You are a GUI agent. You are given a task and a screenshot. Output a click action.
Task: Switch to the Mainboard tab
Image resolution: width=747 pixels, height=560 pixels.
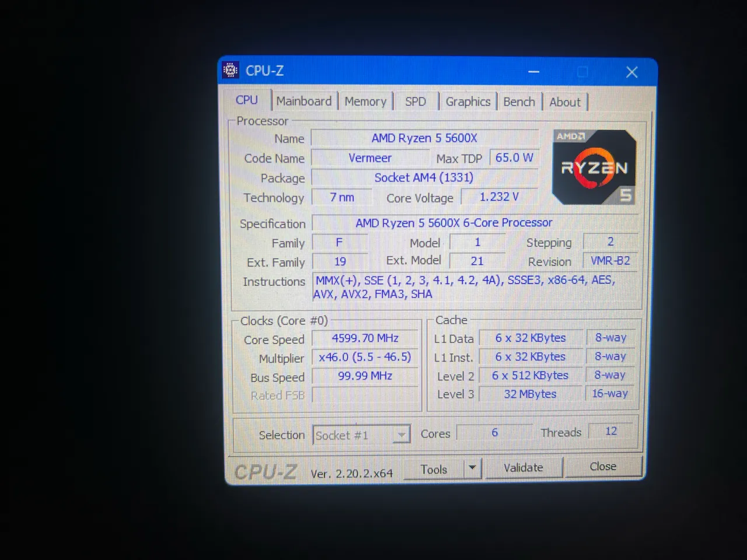[x=303, y=101]
